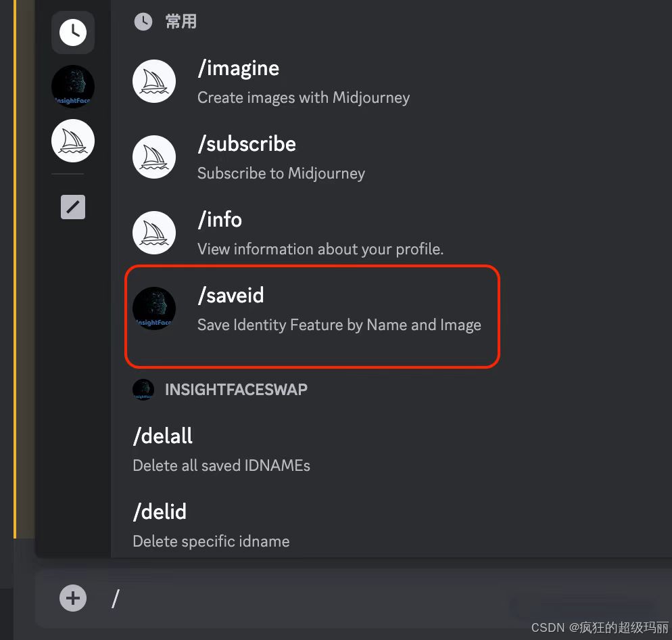Viewport: 672px width, 640px height.
Task: Click the 常用 section header
Action: coord(181,22)
